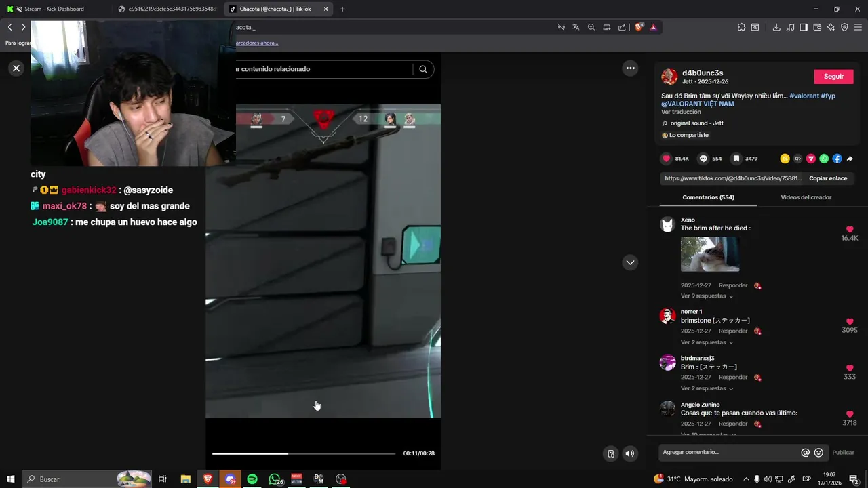Insert mention with @ icon

tap(805, 452)
